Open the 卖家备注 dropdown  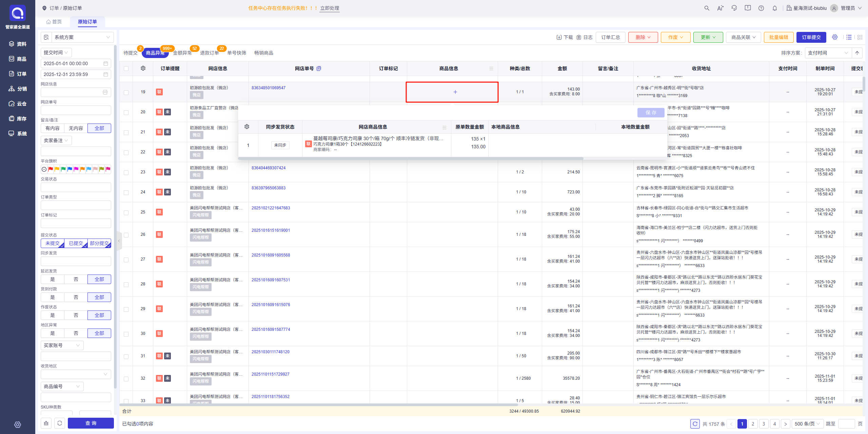point(56,140)
